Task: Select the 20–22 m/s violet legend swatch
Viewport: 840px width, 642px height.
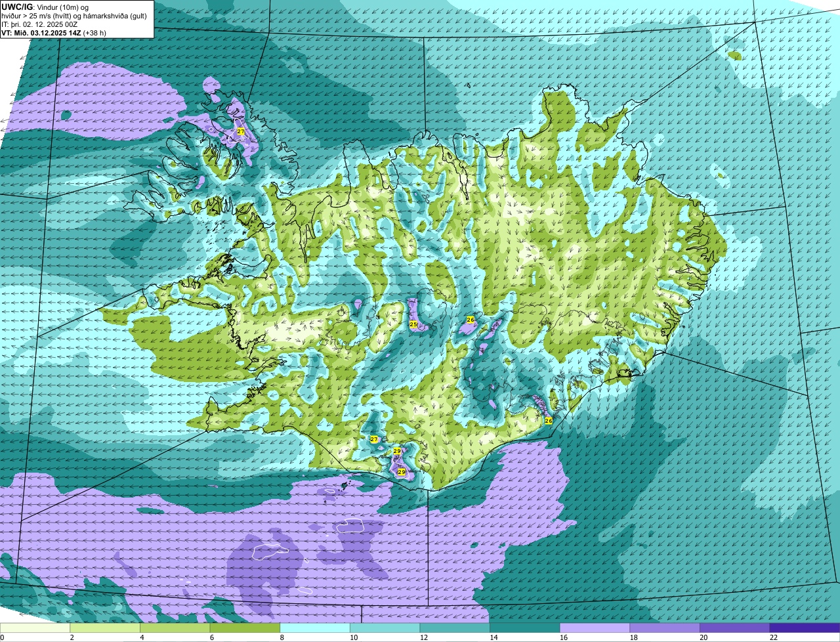Action: point(735,628)
